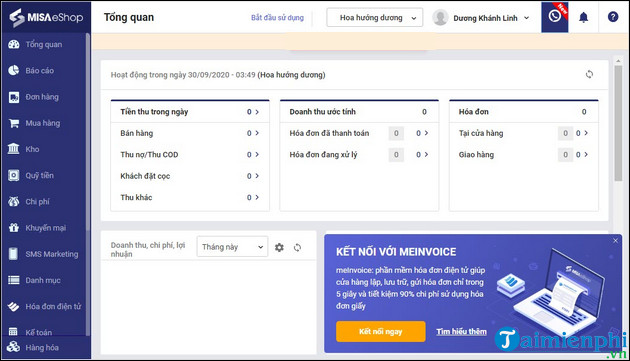Image resolution: width=630 pixels, height=361 pixels.
Task: Expand the Thu khác row arrow
Action: [x=257, y=197]
